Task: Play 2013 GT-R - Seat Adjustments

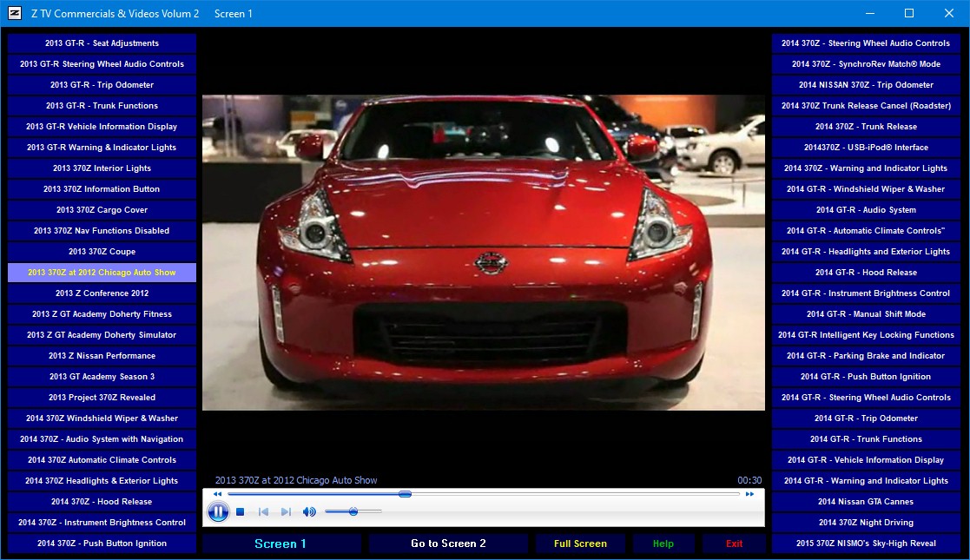Action: click(x=102, y=43)
